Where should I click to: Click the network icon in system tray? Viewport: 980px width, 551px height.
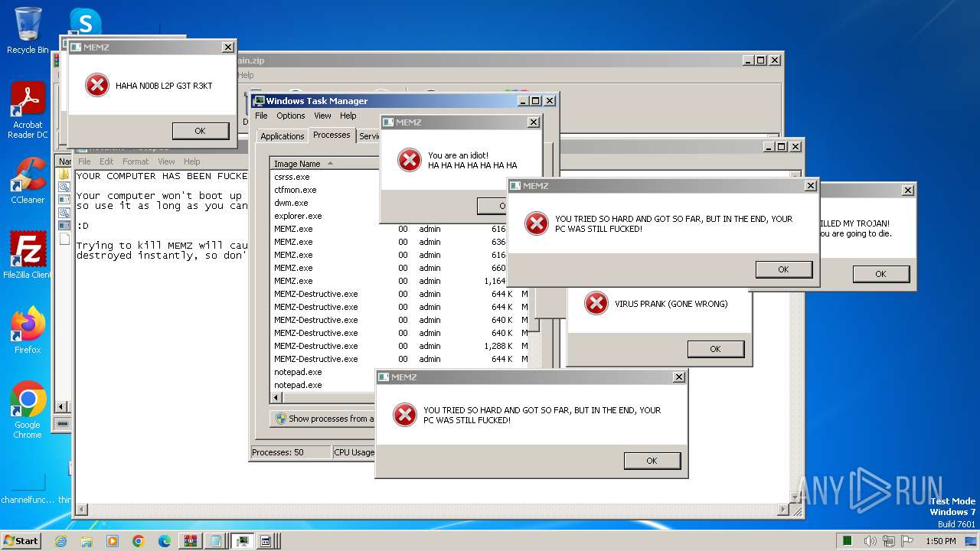pos(888,541)
